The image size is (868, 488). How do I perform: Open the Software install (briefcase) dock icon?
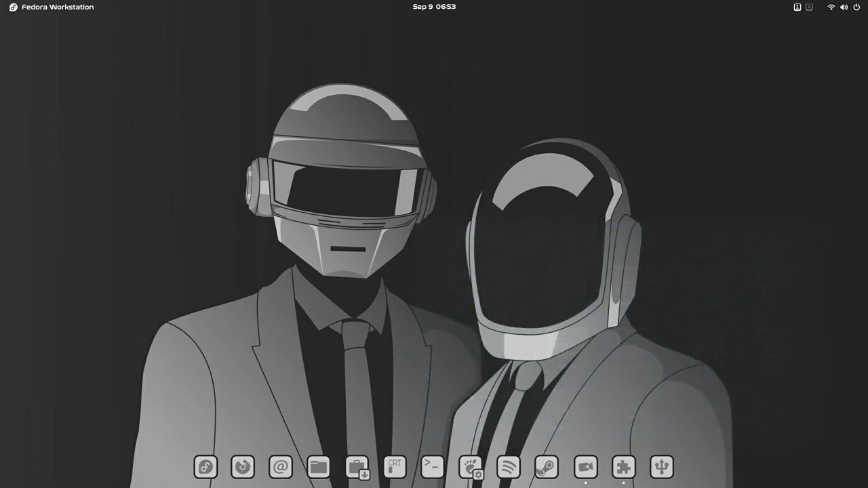(x=357, y=467)
